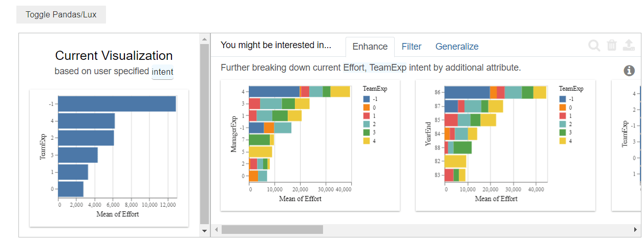The image size is (644, 239).
Task: Click yellow 4 legend swatch in YearEnd chart
Action: coord(564,140)
